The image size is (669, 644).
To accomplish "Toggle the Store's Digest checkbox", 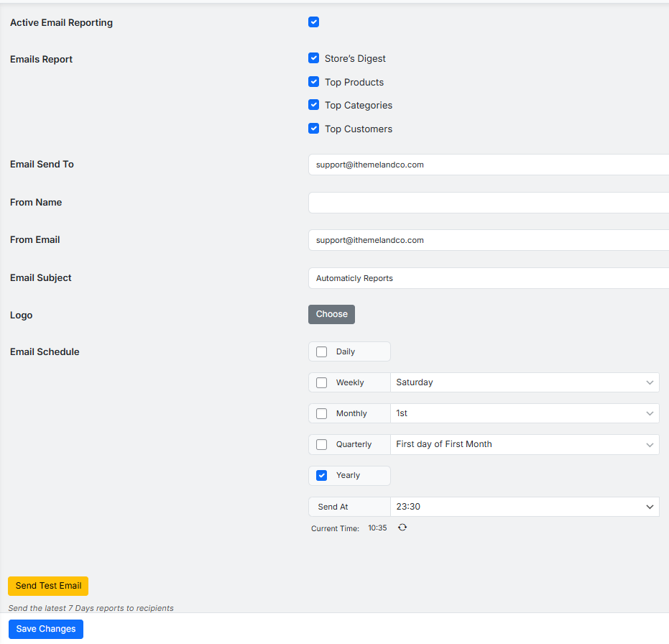I will click(x=313, y=58).
